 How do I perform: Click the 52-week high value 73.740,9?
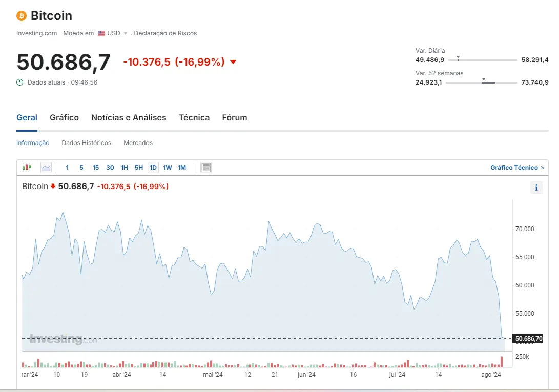pyautogui.click(x=535, y=82)
